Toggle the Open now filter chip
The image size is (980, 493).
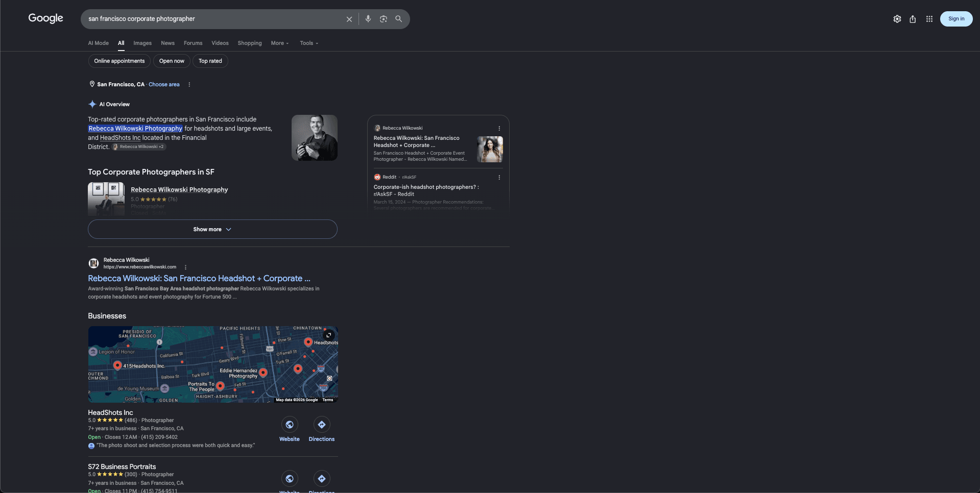tap(172, 61)
